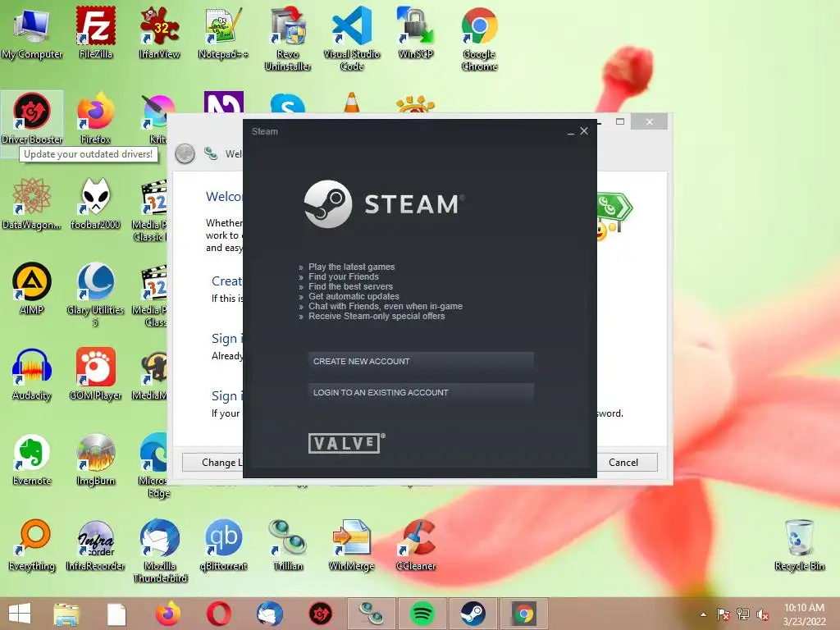Click 'Get automatic updates' text
The width and height of the screenshot is (840, 630).
[x=354, y=296]
